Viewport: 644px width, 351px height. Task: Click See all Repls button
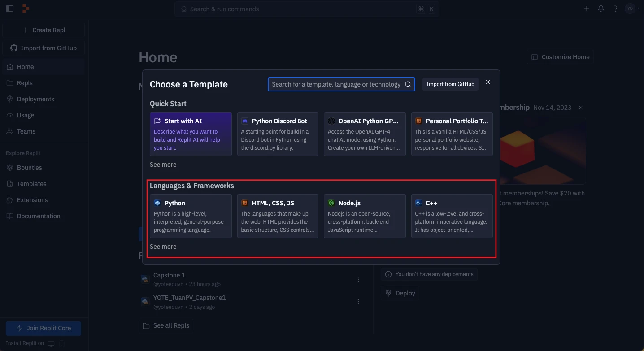[166, 325]
